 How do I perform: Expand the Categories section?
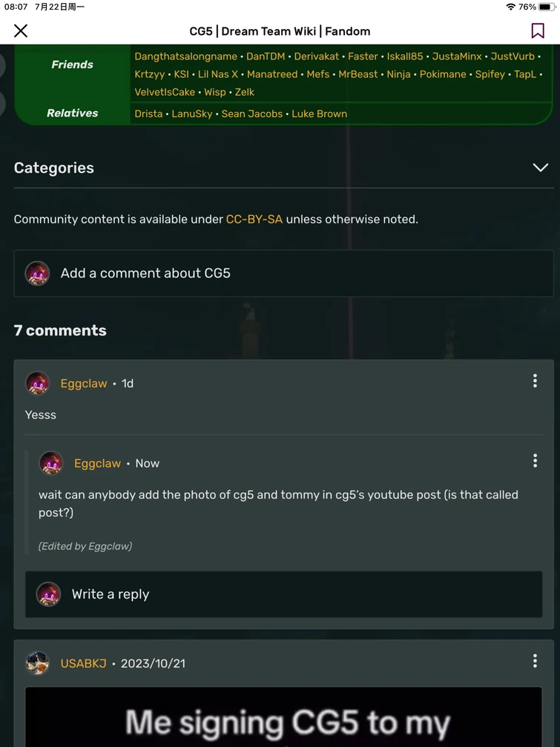tap(540, 168)
